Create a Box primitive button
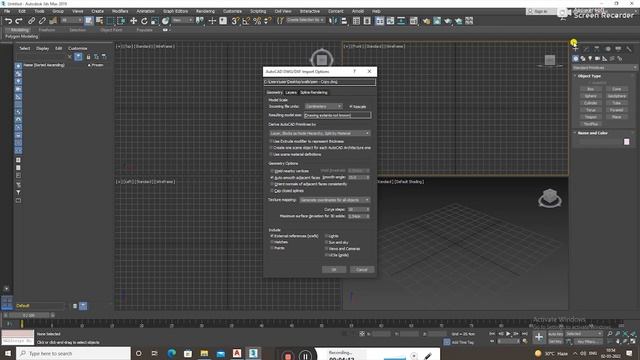The height and width of the screenshot is (360, 640). point(591,89)
